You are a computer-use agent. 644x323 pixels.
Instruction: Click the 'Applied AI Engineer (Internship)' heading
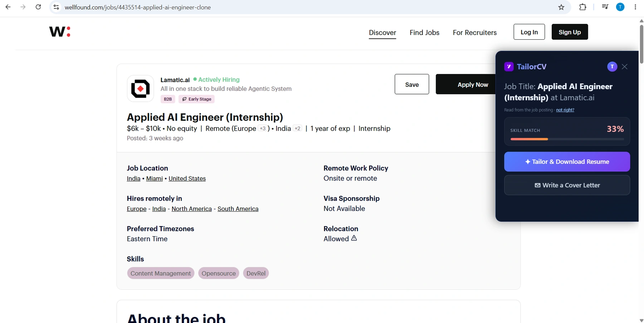click(x=205, y=117)
